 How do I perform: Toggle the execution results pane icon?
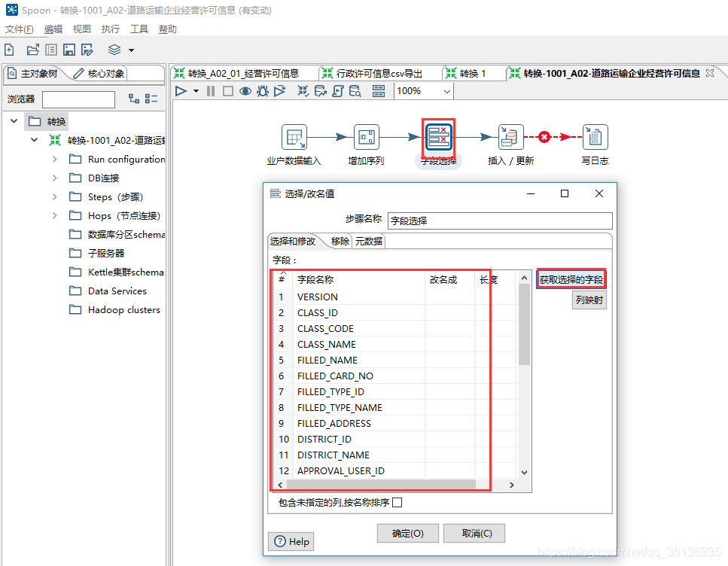click(379, 91)
